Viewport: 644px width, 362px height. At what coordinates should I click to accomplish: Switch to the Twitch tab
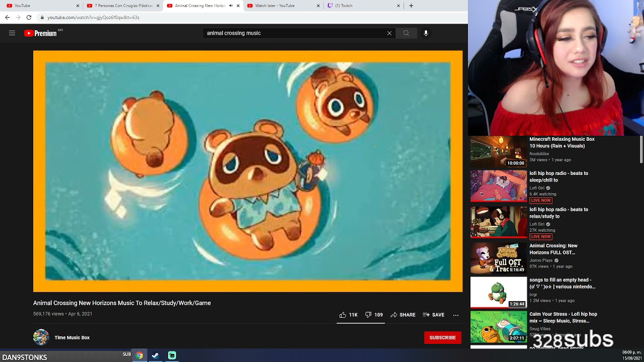[x=364, y=6]
